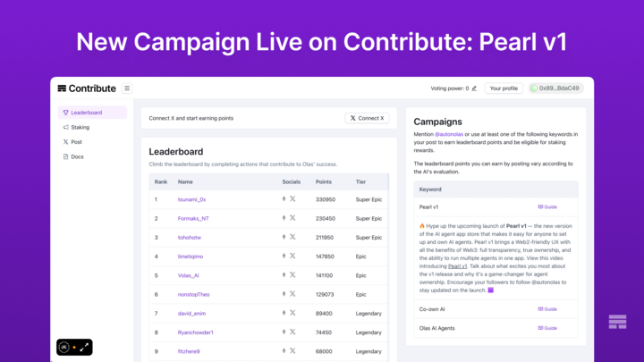The image size is (644, 362).
Task: Open Formaks_NT profile link
Action: click(x=193, y=218)
